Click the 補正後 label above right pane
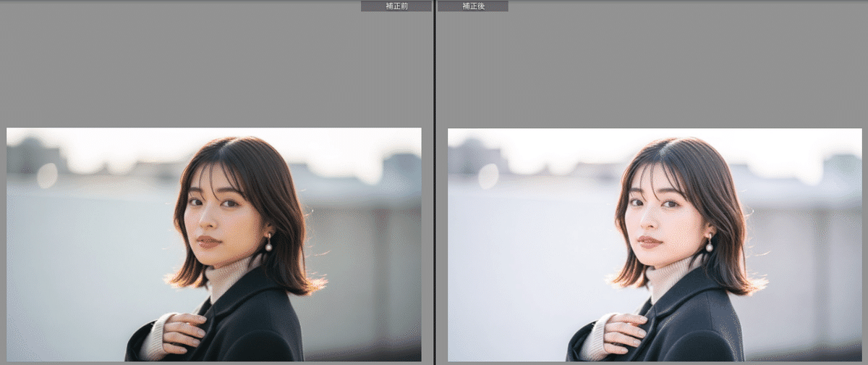Image resolution: width=868 pixels, height=365 pixels. (472, 6)
